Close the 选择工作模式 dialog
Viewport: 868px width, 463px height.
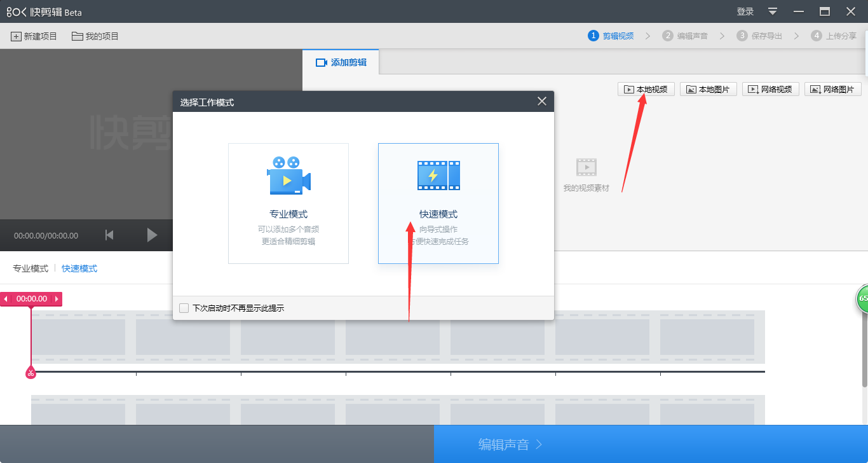pos(542,101)
